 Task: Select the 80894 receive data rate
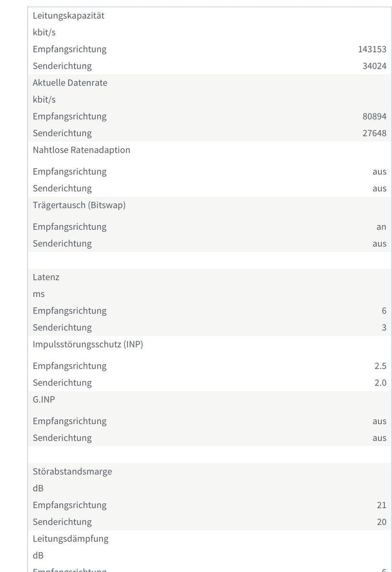point(374,116)
